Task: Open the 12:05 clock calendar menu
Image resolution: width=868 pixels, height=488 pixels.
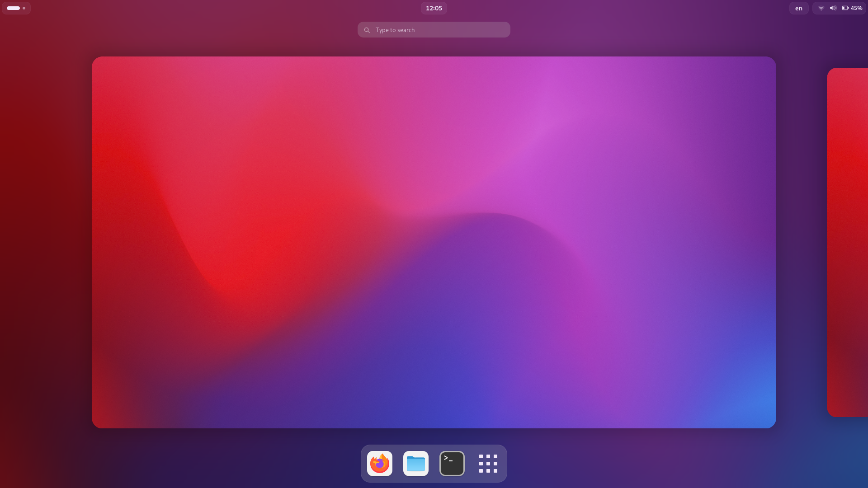Action: tap(434, 8)
